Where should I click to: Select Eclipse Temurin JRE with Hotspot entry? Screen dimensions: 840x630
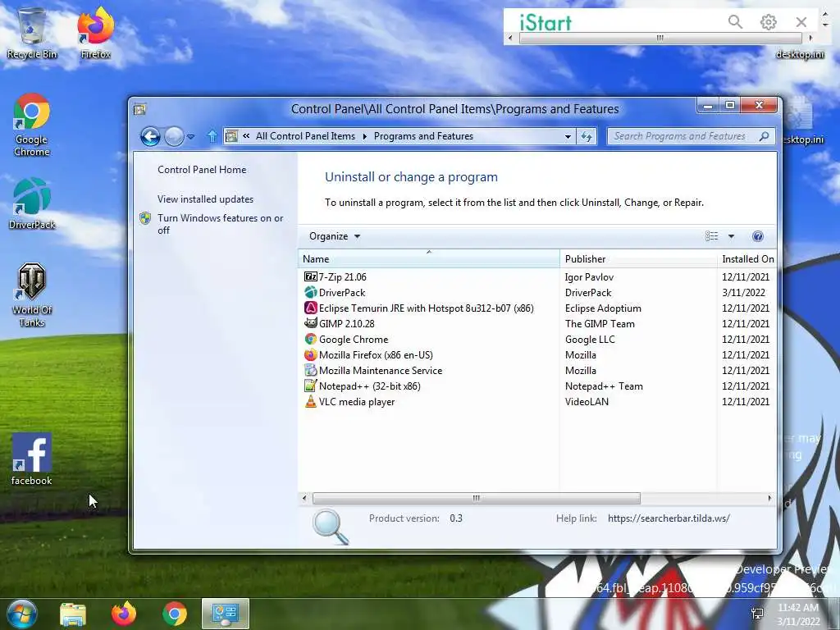pyautogui.click(x=537, y=308)
